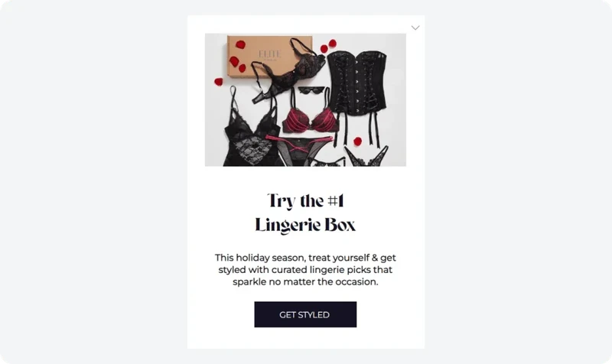Click the "Try the #1" heading line
The image size is (612, 364).
[x=305, y=201]
